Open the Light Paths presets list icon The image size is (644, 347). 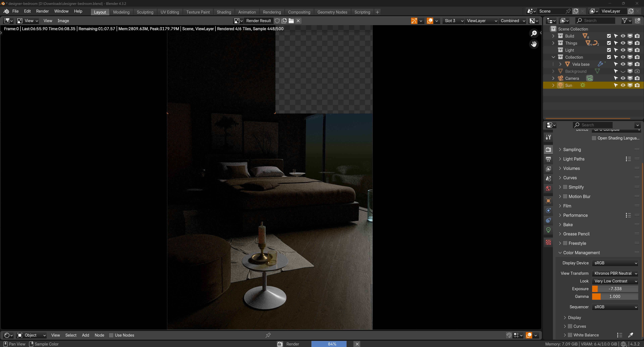tap(628, 159)
